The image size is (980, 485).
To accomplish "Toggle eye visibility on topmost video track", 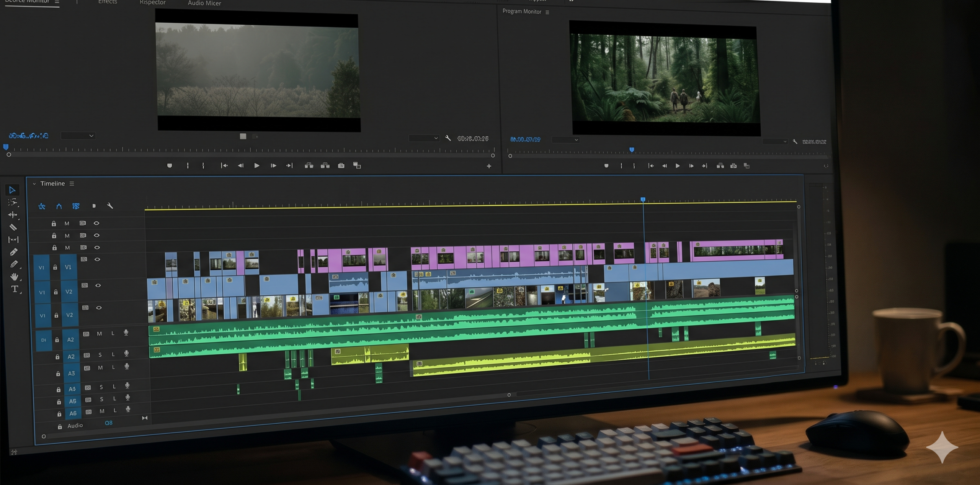I will coord(96,223).
